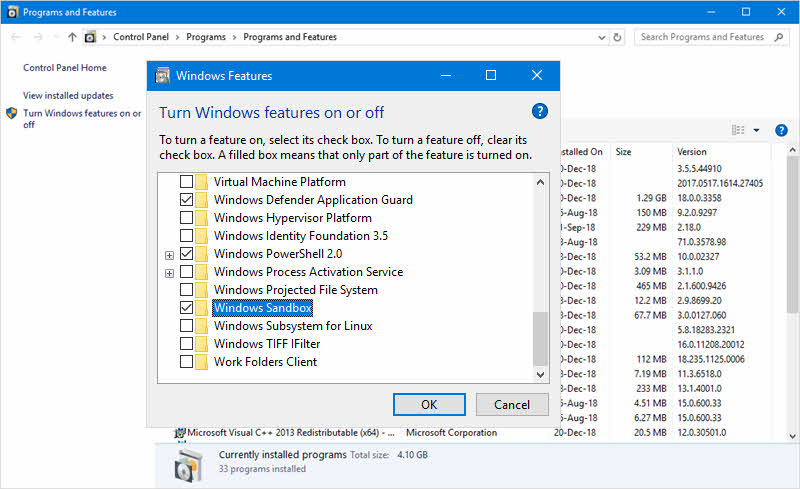Click the refresh button in address bar

(x=617, y=37)
